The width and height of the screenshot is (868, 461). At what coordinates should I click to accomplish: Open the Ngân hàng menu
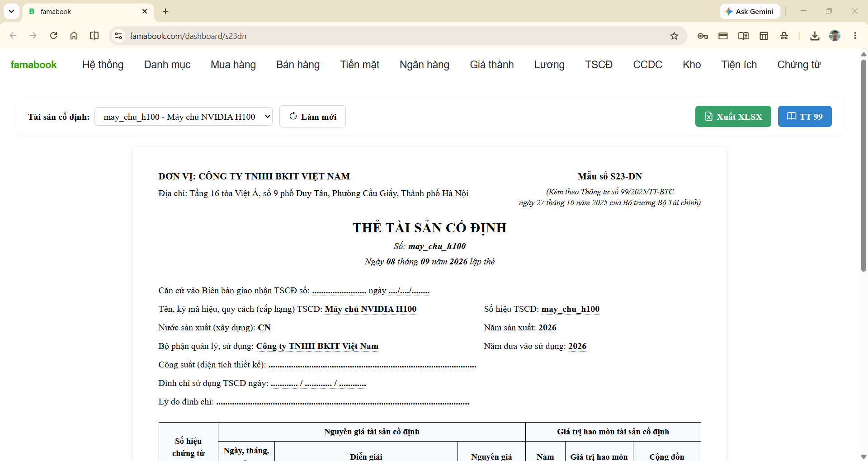[x=425, y=65]
